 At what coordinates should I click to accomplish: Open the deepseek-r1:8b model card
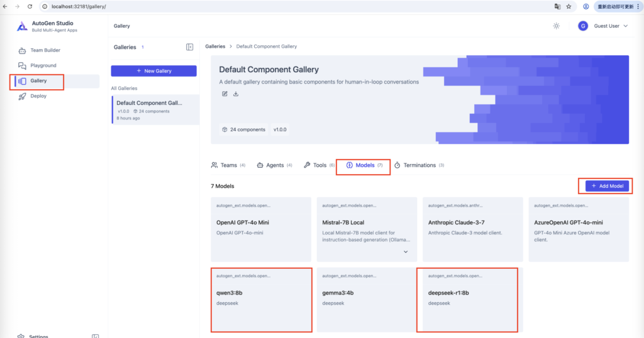(473, 300)
